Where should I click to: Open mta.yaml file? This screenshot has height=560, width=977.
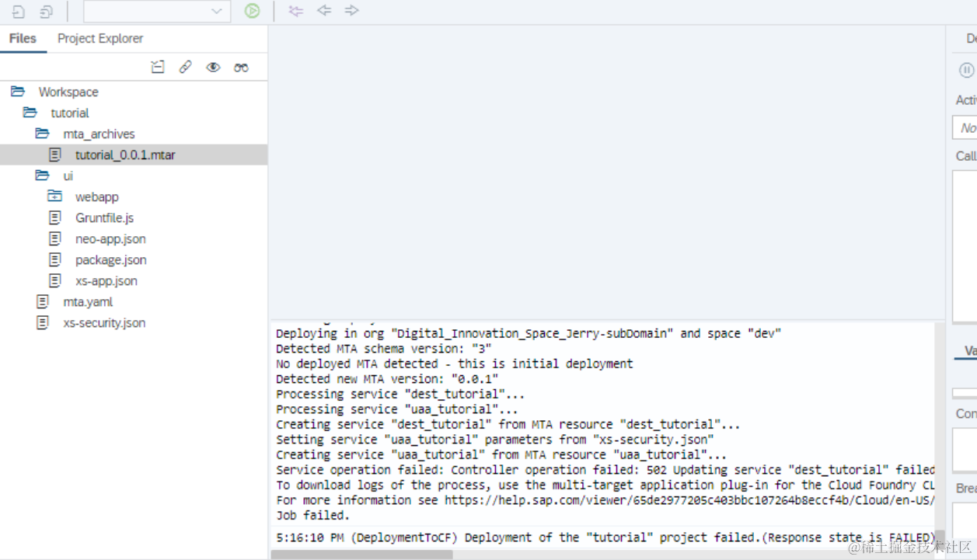coord(88,301)
